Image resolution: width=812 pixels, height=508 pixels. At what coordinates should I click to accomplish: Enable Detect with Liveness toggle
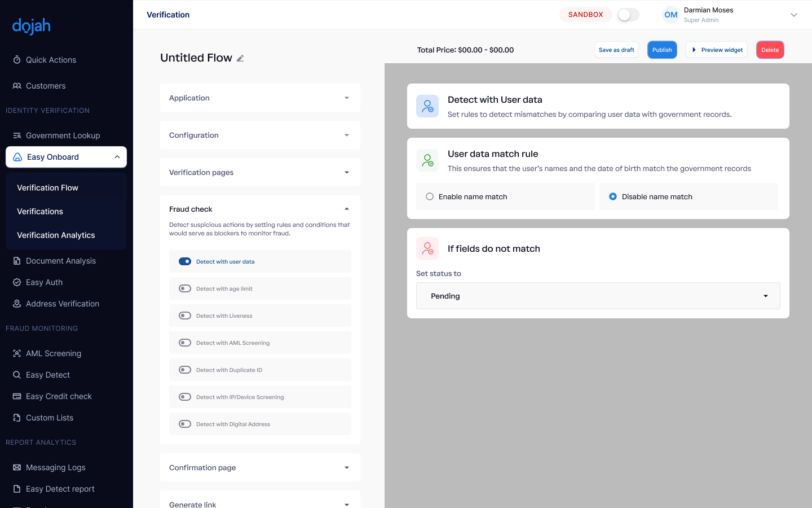coord(185,316)
